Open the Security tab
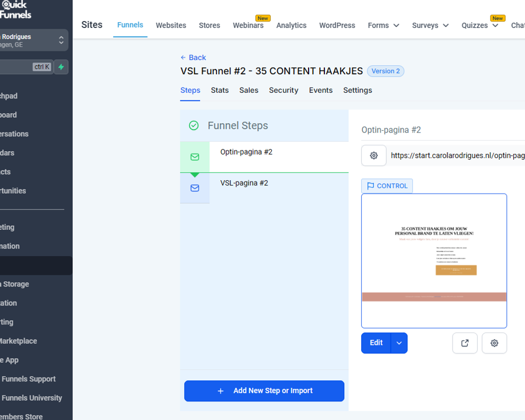525x420 pixels. (283, 90)
